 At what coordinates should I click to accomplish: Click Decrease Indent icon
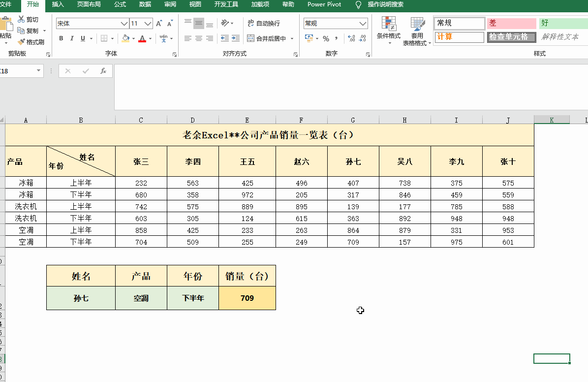point(225,38)
